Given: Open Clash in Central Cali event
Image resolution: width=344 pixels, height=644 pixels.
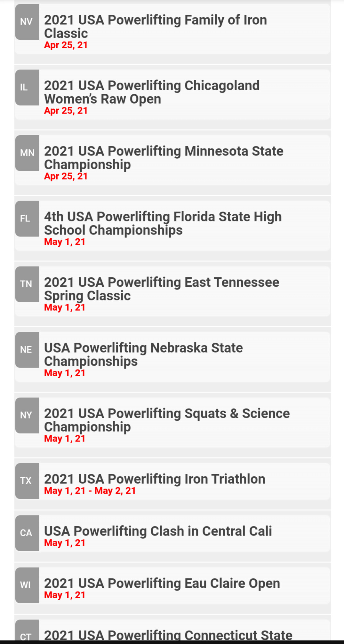Looking at the screenshot, I should click(x=158, y=531).
